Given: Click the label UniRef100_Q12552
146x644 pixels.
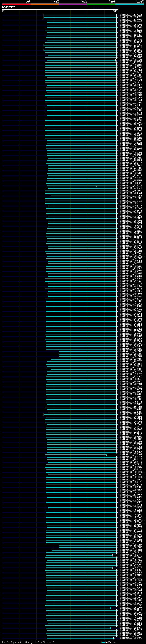Looking at the screenshot, I should click(131, 633).
